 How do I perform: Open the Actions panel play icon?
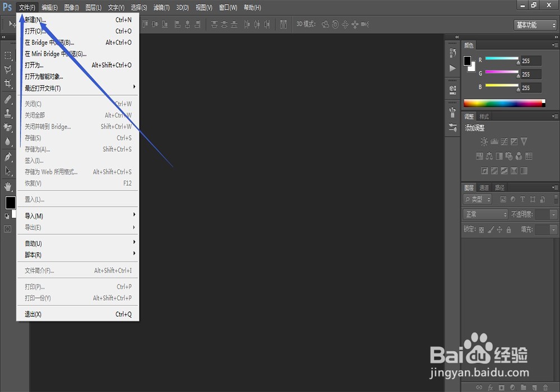(x=452, y=68)
